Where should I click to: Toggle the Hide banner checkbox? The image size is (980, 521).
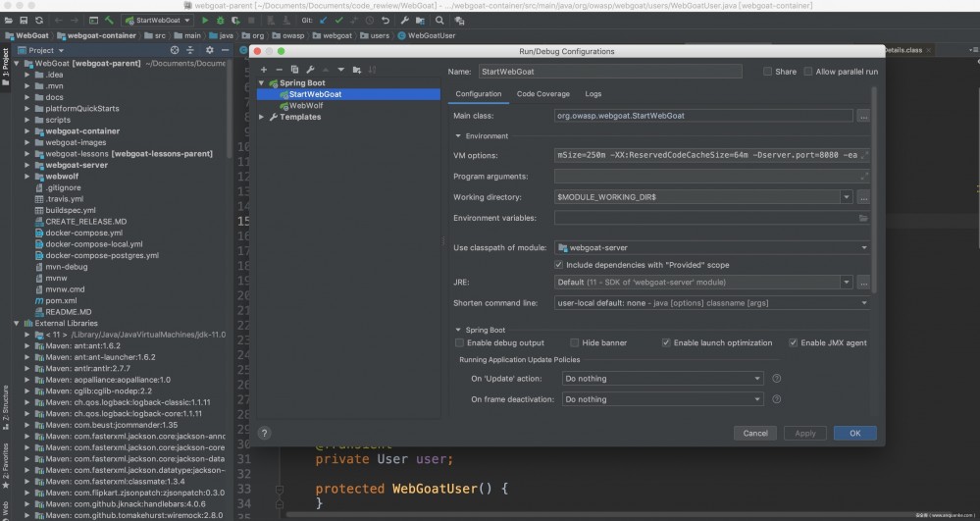pos(575,342)
